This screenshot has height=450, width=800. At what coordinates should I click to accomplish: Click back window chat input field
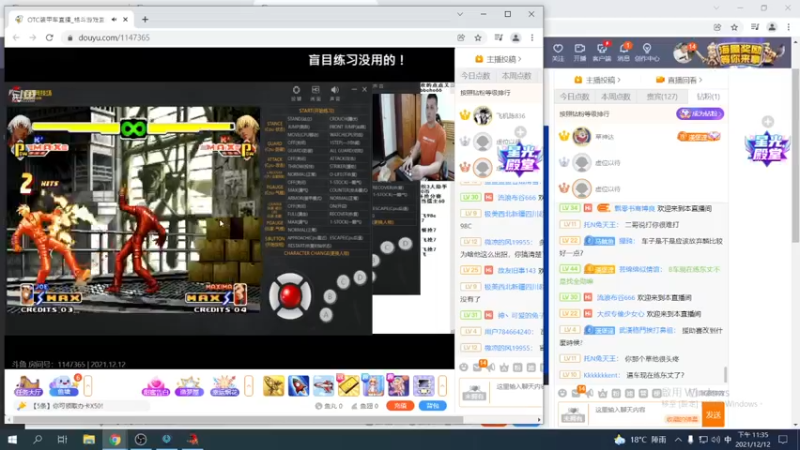coord(644,414)
